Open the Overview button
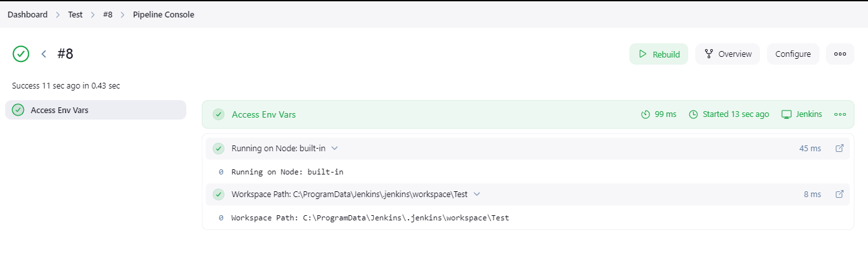This screenshot has width=868, height=274. coord(728,54)
